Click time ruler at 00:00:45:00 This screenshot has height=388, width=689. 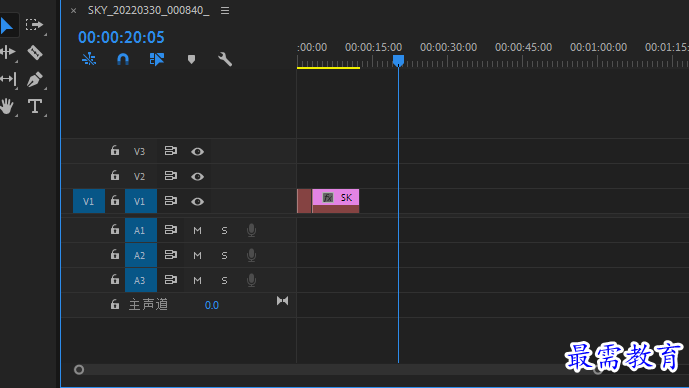[523, 47]
